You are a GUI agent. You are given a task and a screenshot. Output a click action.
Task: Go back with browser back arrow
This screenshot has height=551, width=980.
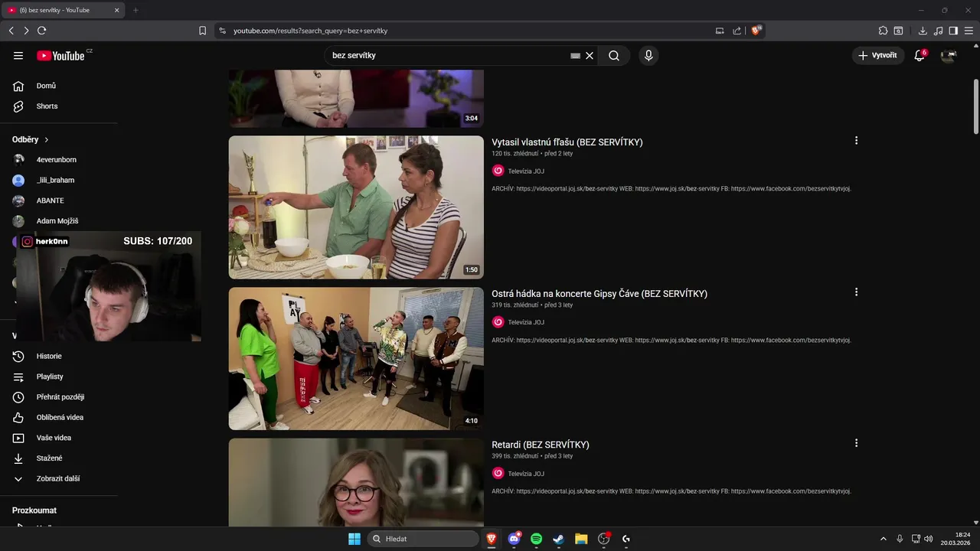pos(11,31)
